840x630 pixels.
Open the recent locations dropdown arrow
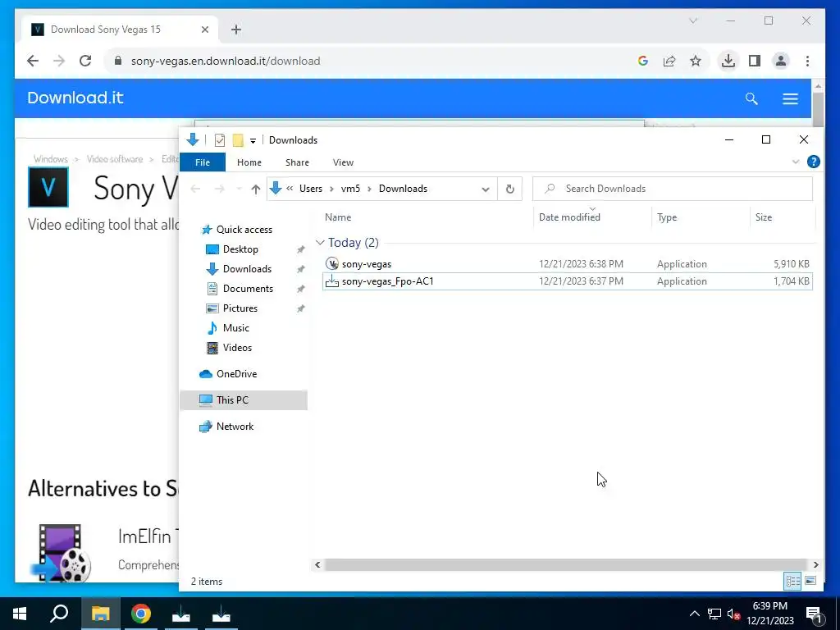point(239,189)
